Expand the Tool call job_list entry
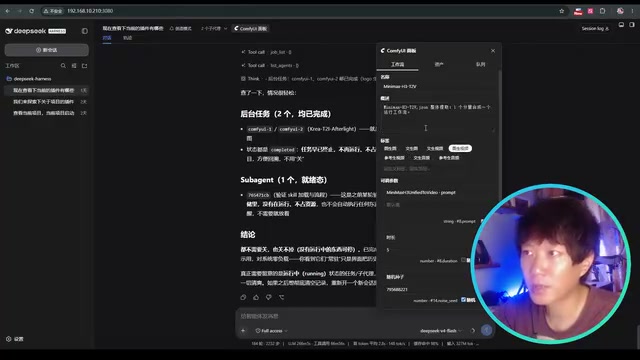The image size is (640, 360). pos(267,52)
